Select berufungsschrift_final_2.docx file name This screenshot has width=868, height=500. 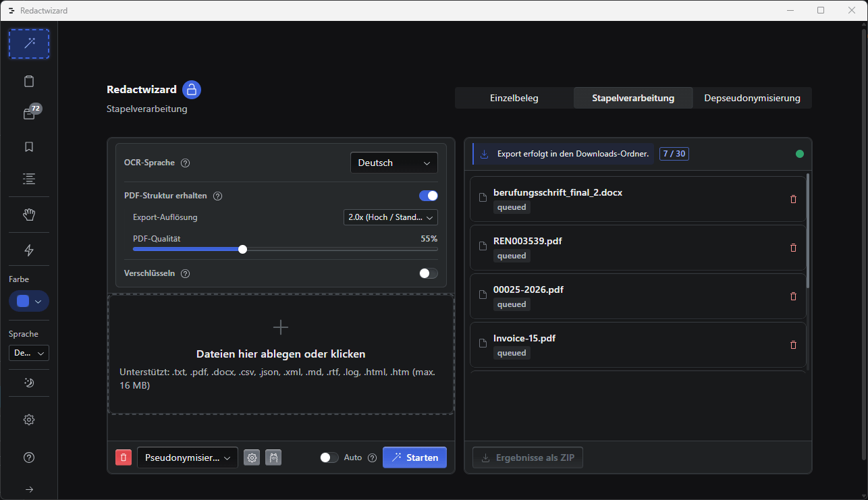[x=558, y=192]
